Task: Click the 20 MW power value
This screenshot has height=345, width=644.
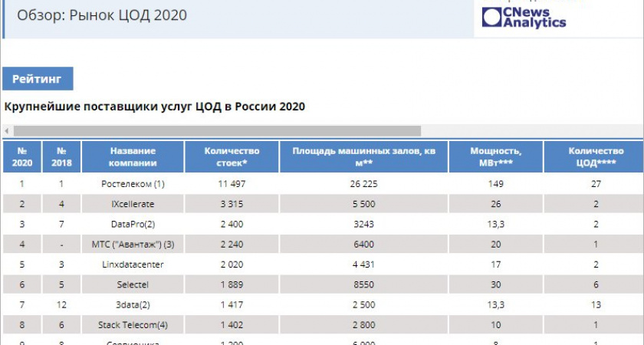Action: click(x=496, y=245)
